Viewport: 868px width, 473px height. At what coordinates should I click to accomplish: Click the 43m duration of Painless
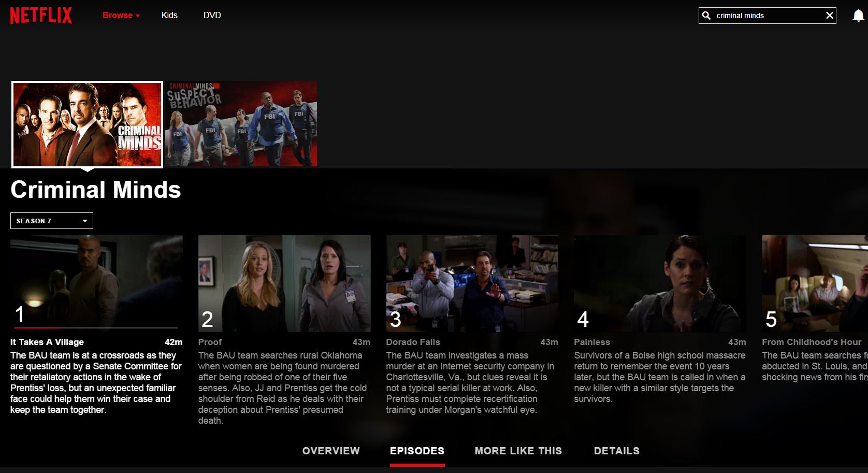coord(737,342)
